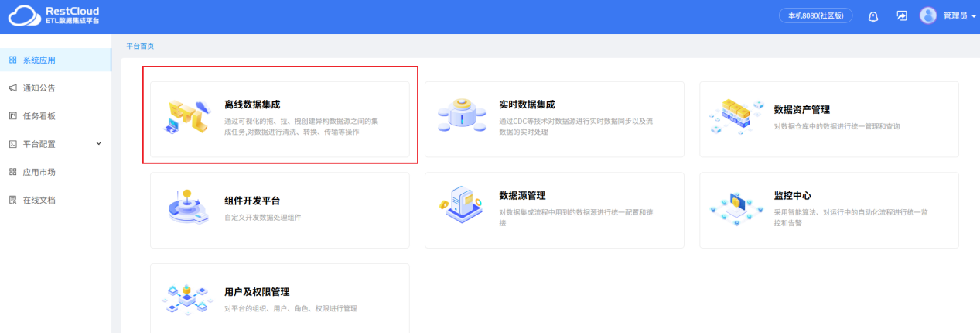Image resolution: width=980 pixels, height=333 pixels.
Task: Click the 在线文档 document icon
Action: coord(12,200)
